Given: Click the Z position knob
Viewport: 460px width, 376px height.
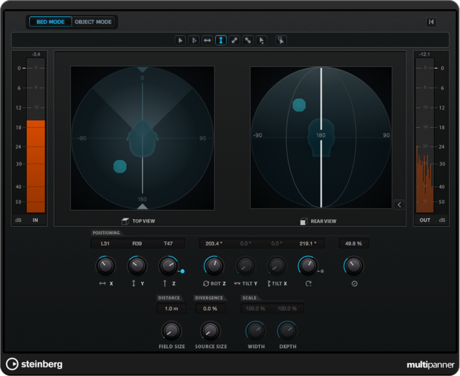Looking at the screenshot, I should (x=168, y=266).
